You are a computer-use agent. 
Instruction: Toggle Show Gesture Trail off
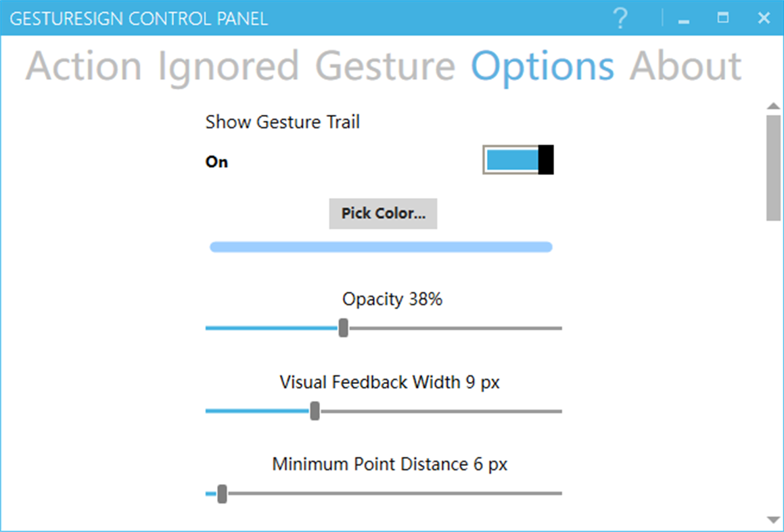point(517,160)
